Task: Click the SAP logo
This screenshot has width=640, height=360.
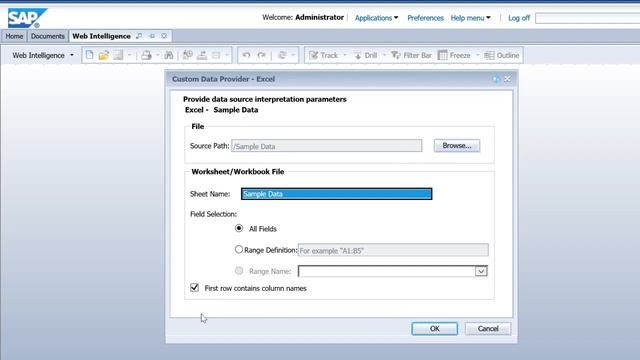Action: point(27,18)
